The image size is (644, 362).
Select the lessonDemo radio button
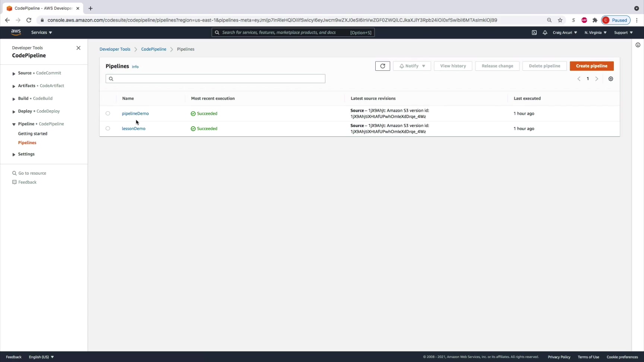[x=108, y=128]
